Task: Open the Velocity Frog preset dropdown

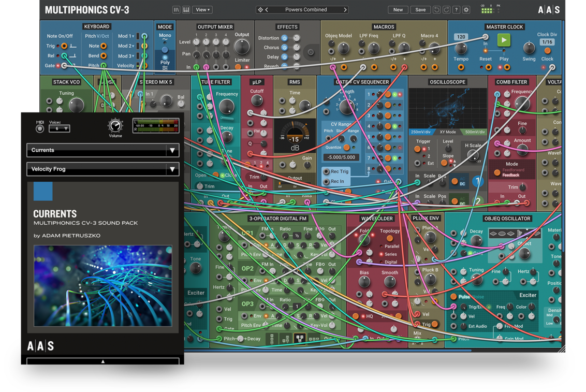Action: pyautogui.click(x=103, y=169)
